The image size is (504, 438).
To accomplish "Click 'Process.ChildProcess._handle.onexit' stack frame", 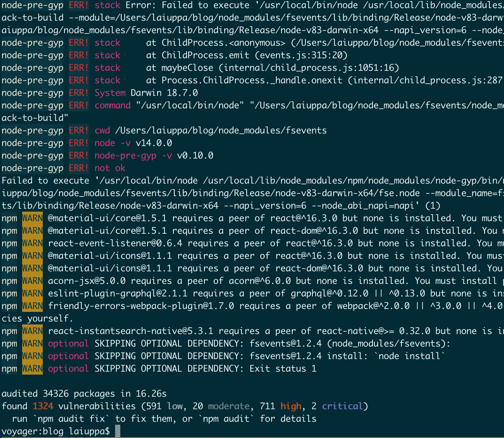I will 252,80.
